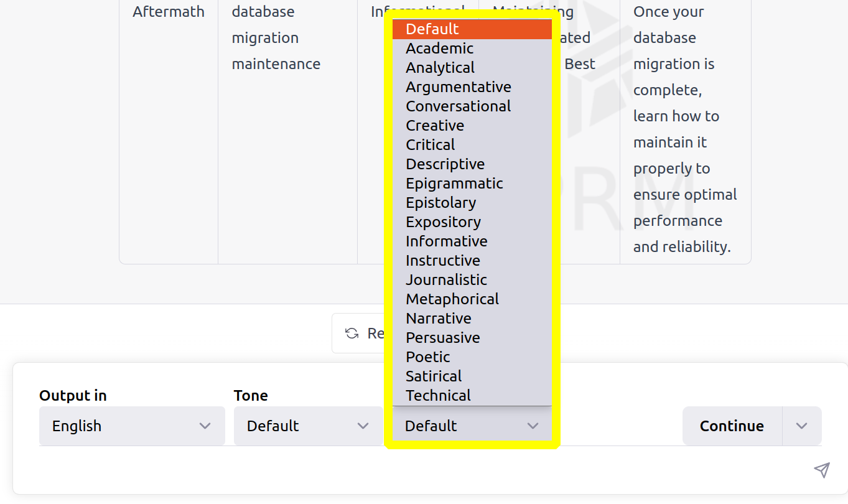Click the Continue button
The height and width of the screenshot is (504, 848).
pos(732,426)
